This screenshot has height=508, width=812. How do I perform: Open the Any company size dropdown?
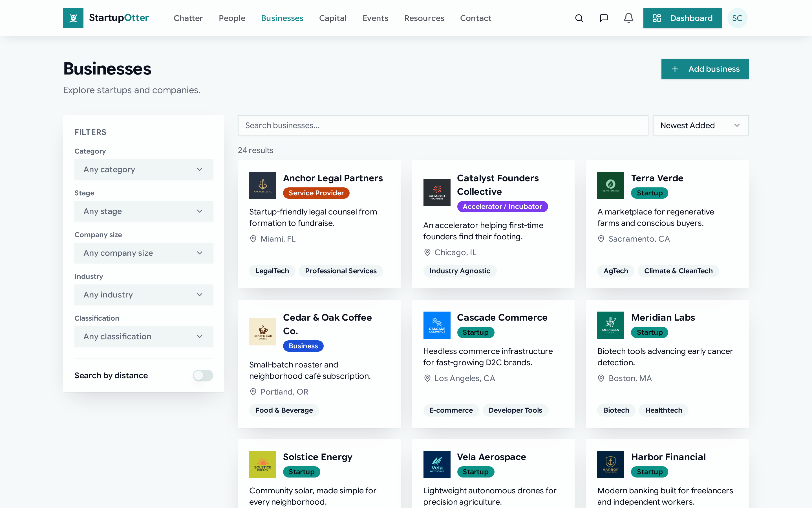(144, 253)
